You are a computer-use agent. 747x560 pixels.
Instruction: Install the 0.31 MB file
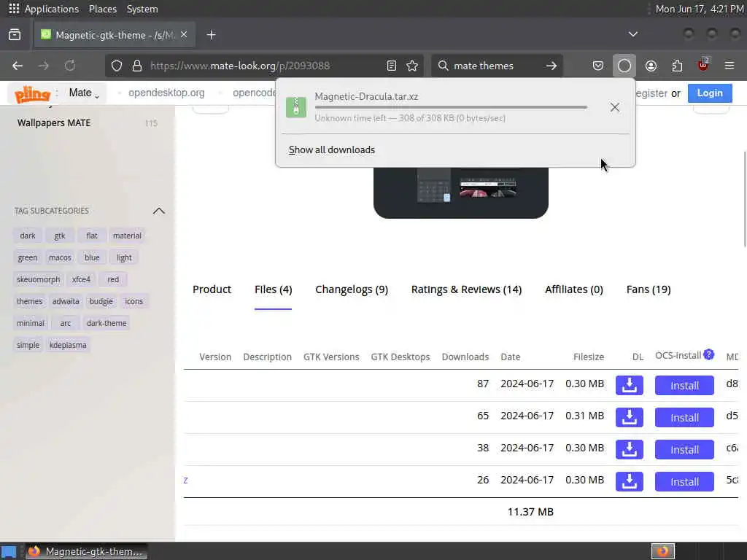[684, 417]
